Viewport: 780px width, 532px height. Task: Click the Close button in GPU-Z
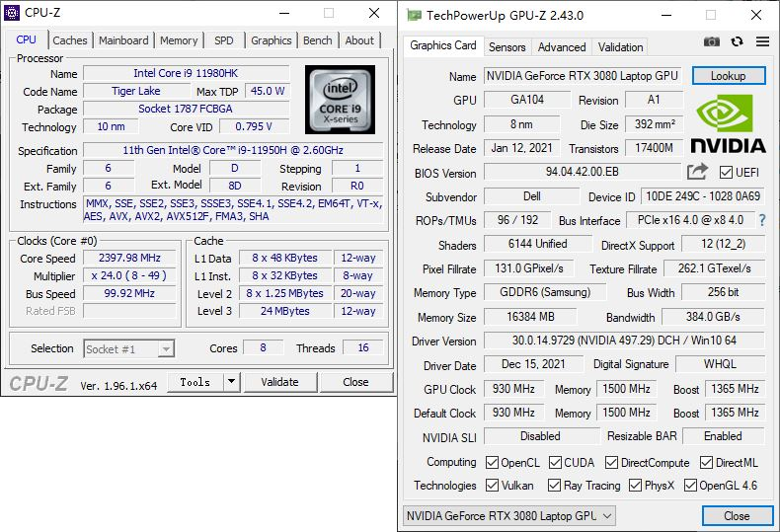click(x=738, y=516)
